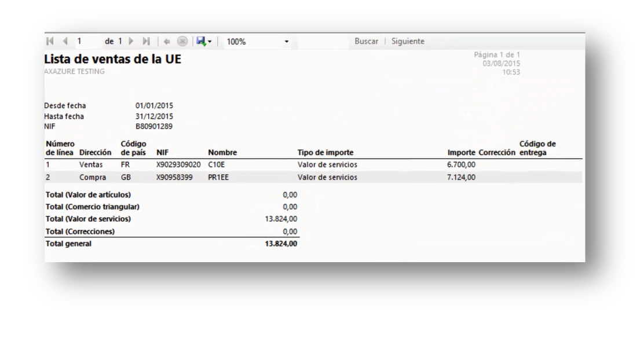The height and width of the screenshot is (338, 644).
Task: Go to previous page of the report
Action: click(x=65, y=41)
